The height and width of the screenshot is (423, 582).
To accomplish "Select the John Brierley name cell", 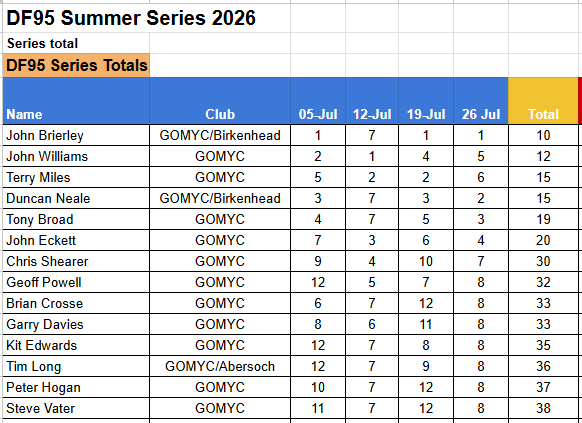I will coord(76,135).
